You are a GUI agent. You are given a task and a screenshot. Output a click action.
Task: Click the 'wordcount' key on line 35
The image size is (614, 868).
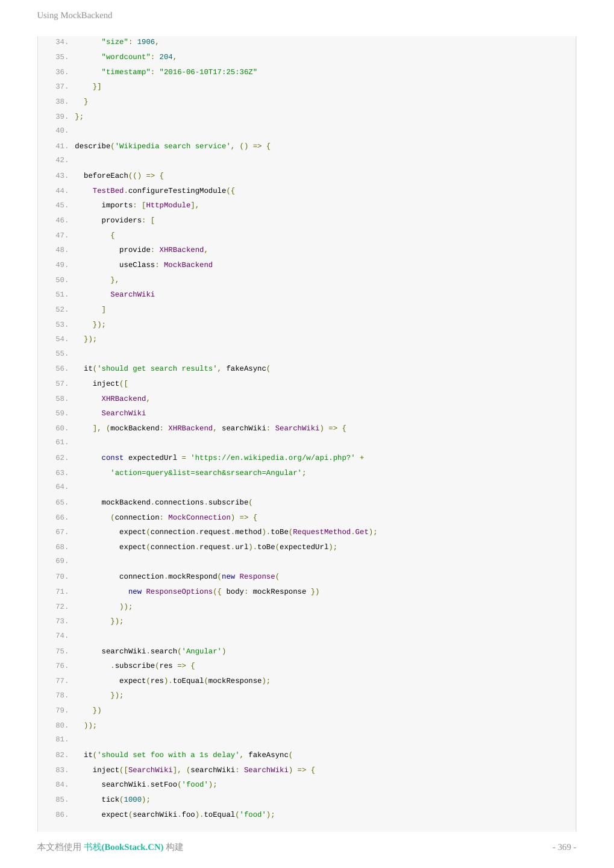(x=126, y=57)
